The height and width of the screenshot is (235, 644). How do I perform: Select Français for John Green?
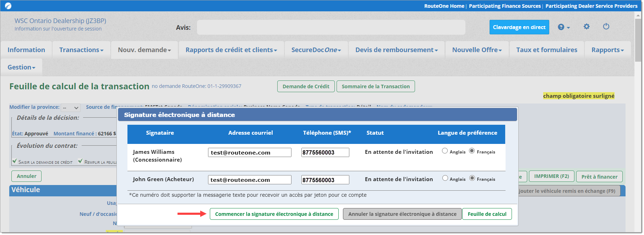pos(472,178)
